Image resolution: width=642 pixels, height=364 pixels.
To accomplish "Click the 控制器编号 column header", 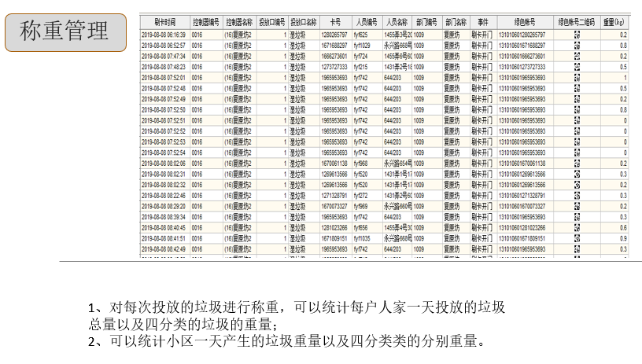I will 206,22.
